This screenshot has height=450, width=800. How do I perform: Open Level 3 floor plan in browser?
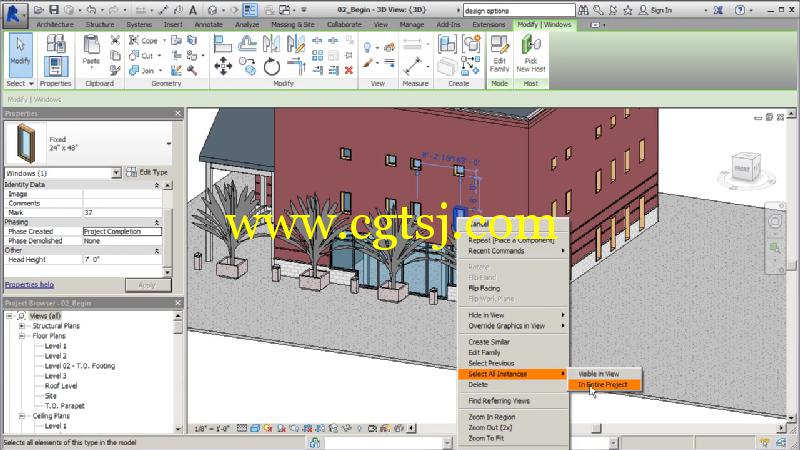pos(56,376)
